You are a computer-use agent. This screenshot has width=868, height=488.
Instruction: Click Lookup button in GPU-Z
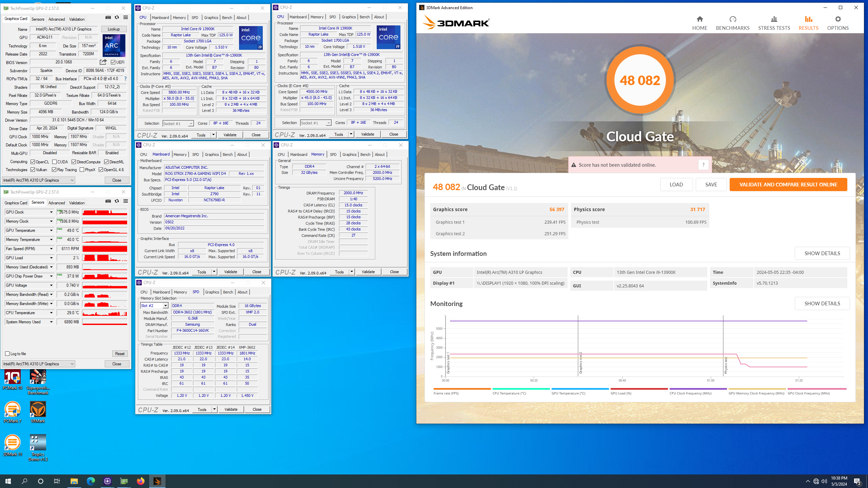pos(114,29)
